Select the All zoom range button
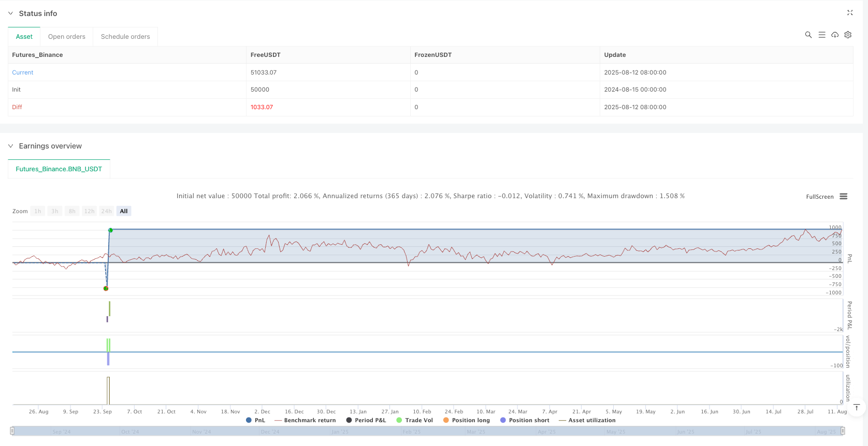868x446 pixels. coord(124,211)
